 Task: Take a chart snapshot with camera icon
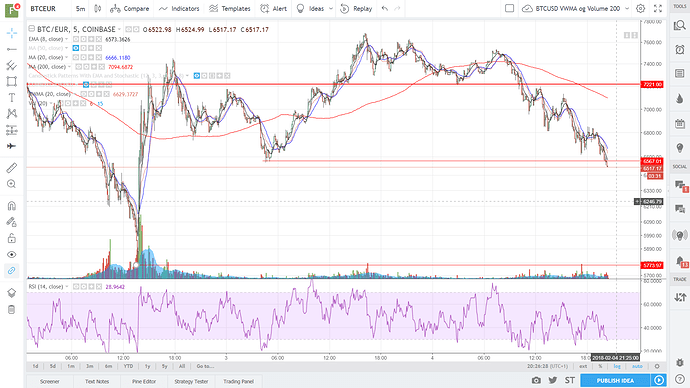pos(536,380)
